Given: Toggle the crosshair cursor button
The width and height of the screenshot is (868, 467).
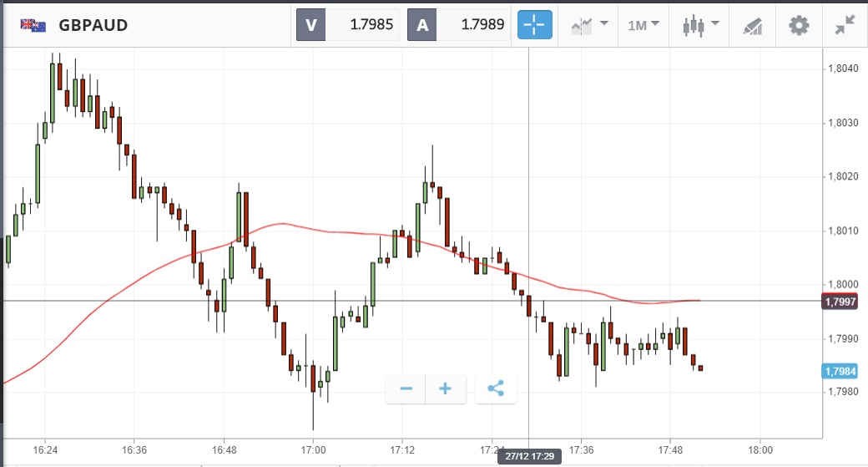Looking at the screenshot, I should click(534, 25).
